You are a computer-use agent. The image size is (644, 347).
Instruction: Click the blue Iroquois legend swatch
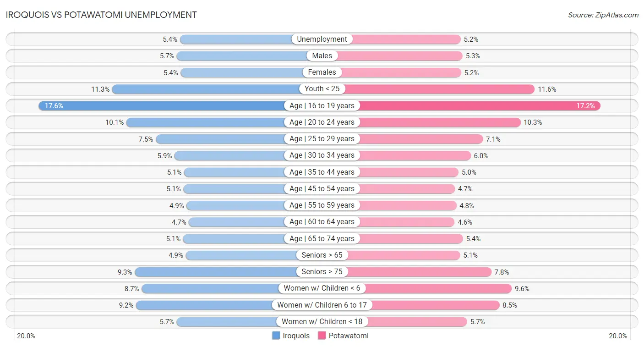point(276,336)
